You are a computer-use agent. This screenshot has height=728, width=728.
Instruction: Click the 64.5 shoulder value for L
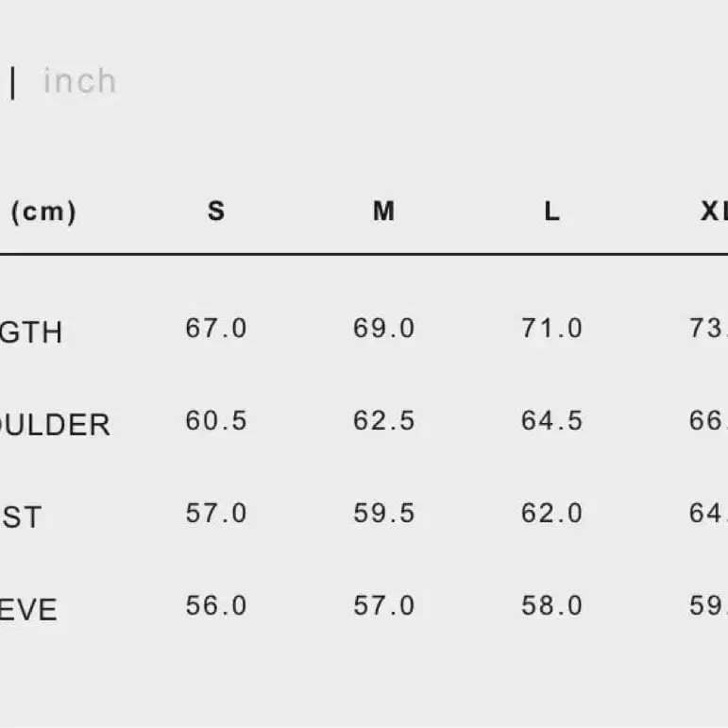[552, 421]
